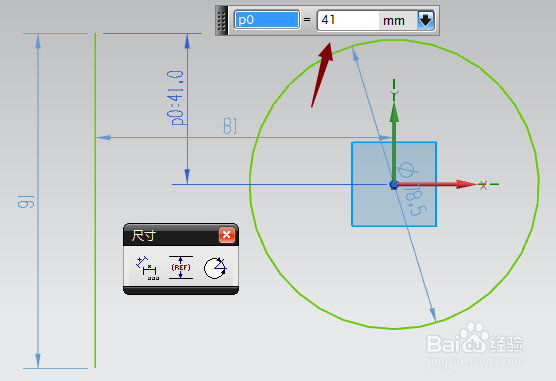Image resolution: width=556 pixels, height=381 pixels.
Task: Select the green vertical sketch line
Action: (x=95, y=200)
